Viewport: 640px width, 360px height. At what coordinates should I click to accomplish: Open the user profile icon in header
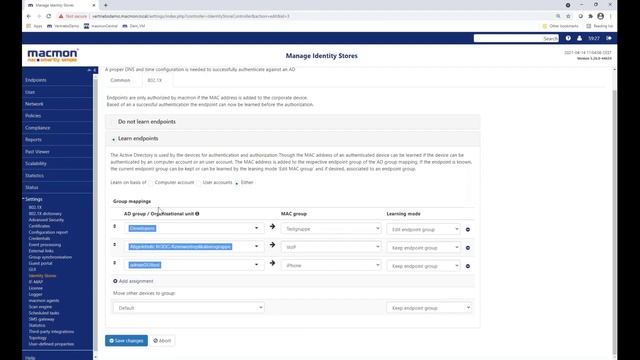pos(579,38)
